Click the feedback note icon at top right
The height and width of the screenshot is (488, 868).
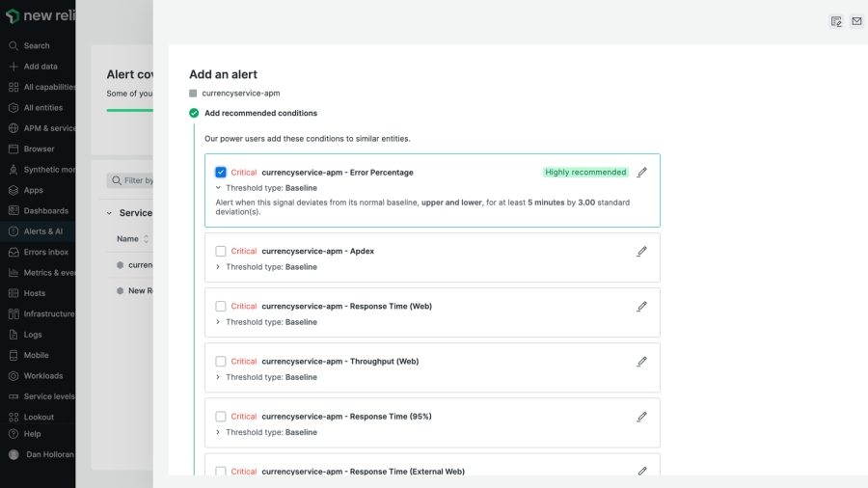pyautogui.click(x=836, y=21)
